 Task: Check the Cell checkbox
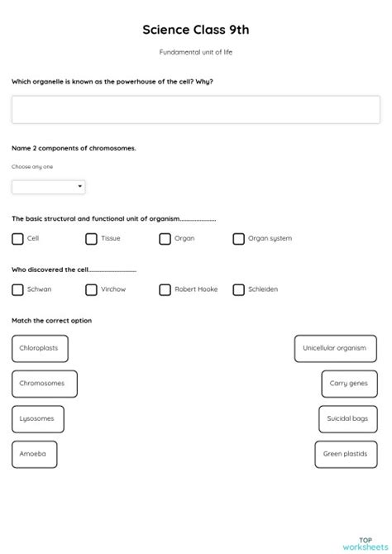pyautogui.click(x=17, y=239)
